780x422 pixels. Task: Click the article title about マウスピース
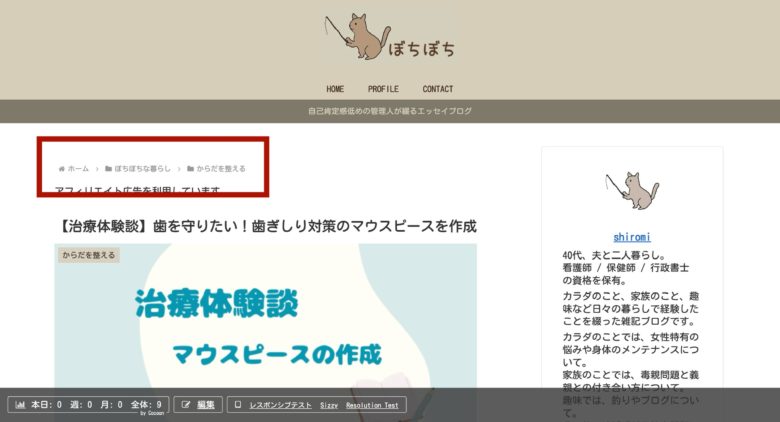[x=266, y=226]
